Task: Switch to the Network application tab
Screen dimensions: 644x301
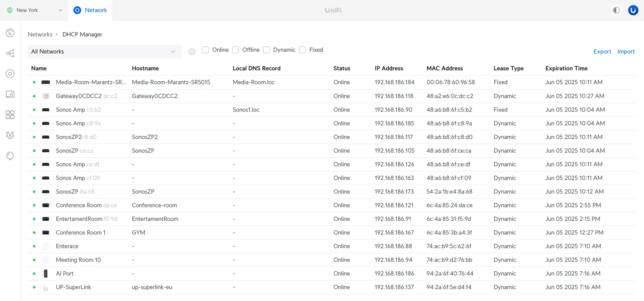Action: (90, 10)
